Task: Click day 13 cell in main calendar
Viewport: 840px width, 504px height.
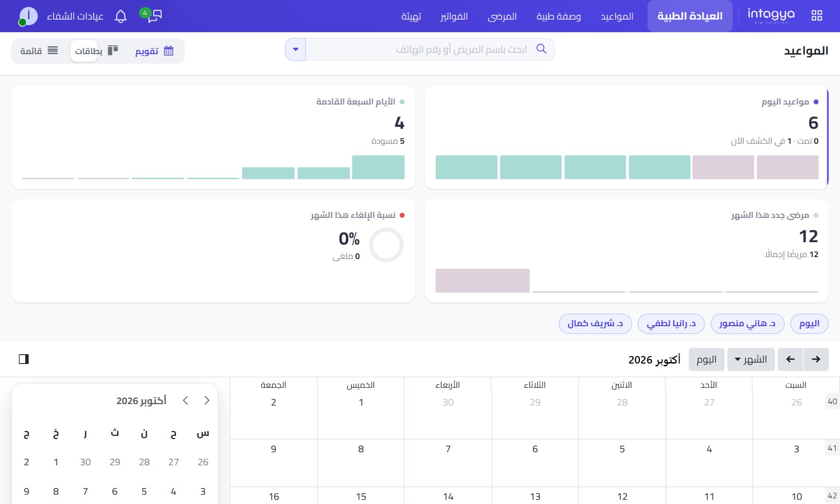Action: coord(535,496)
